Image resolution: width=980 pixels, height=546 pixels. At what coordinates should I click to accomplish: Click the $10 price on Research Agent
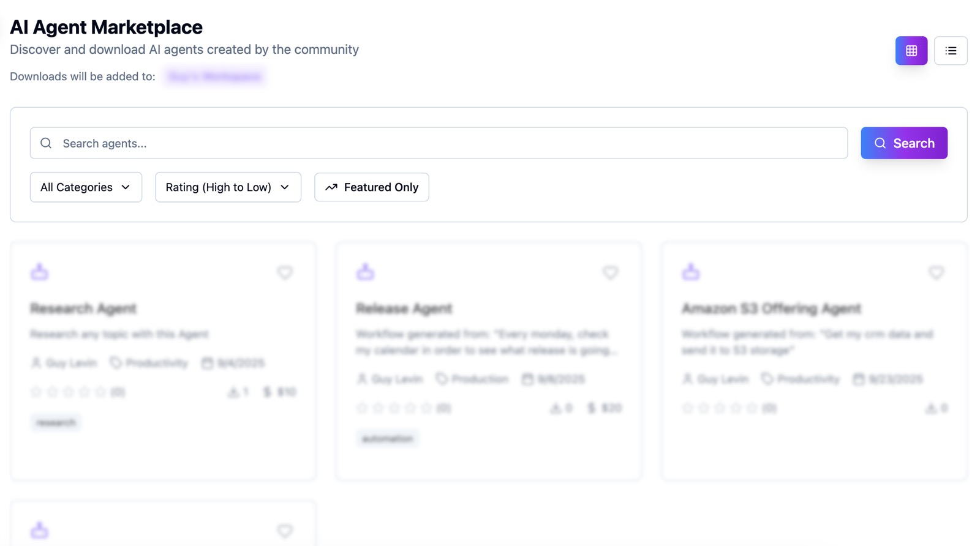[x=279, y=392]
